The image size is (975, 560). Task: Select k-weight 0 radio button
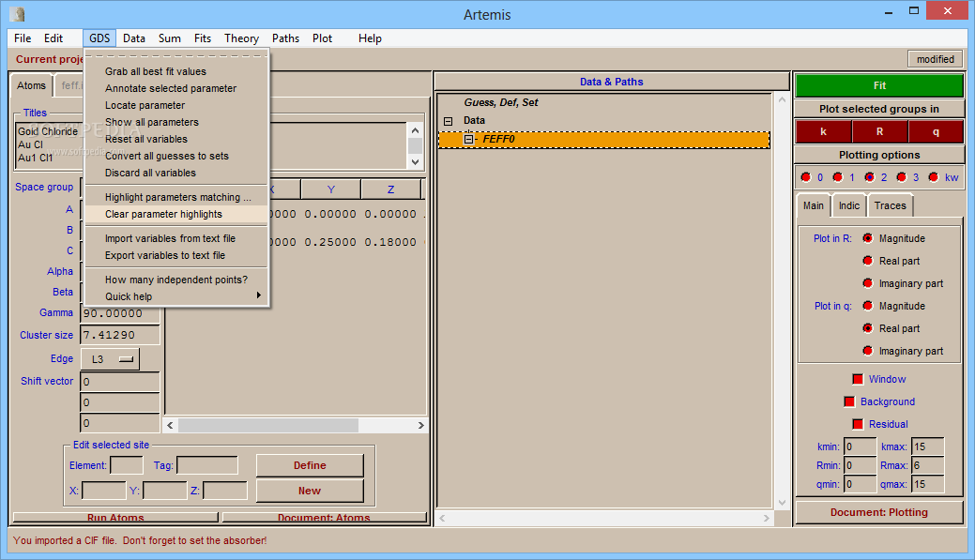pyautogui.click(x=806, y=177)
